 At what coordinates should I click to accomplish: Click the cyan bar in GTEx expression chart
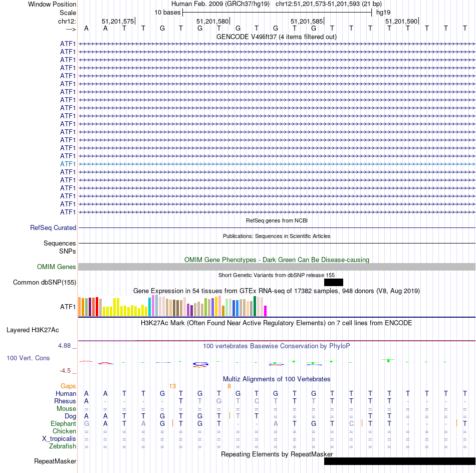pyautogui.click(x=150, y=307)
